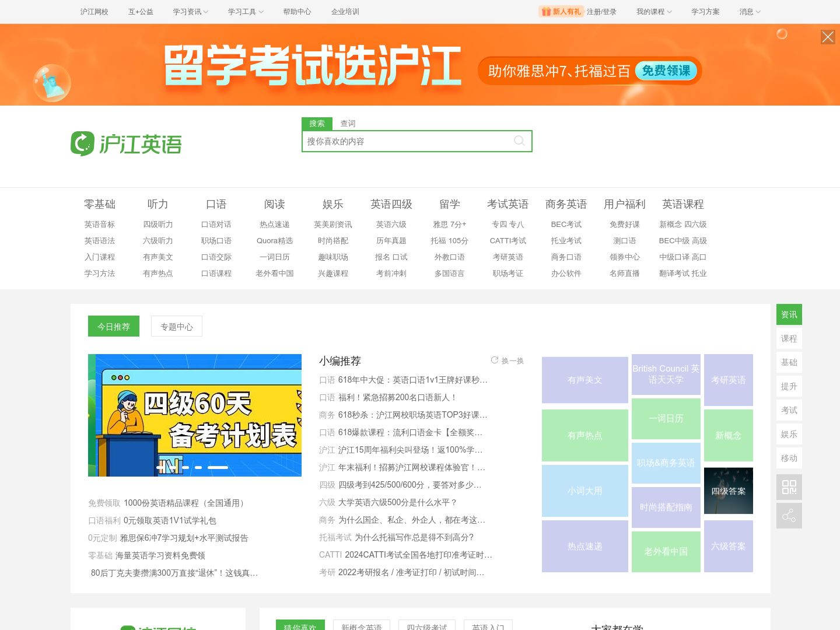Open the 企业培训 link

345,12
